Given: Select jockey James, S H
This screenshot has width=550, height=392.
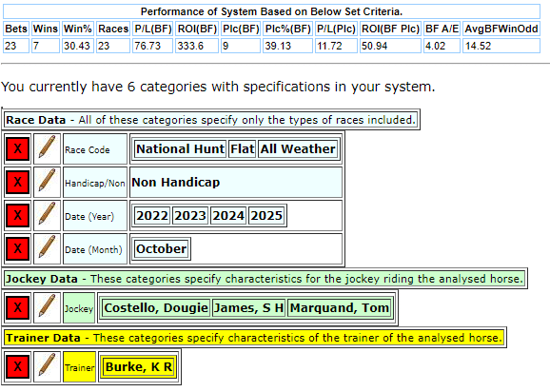Looking at the screenshot, I should [248, 308].
